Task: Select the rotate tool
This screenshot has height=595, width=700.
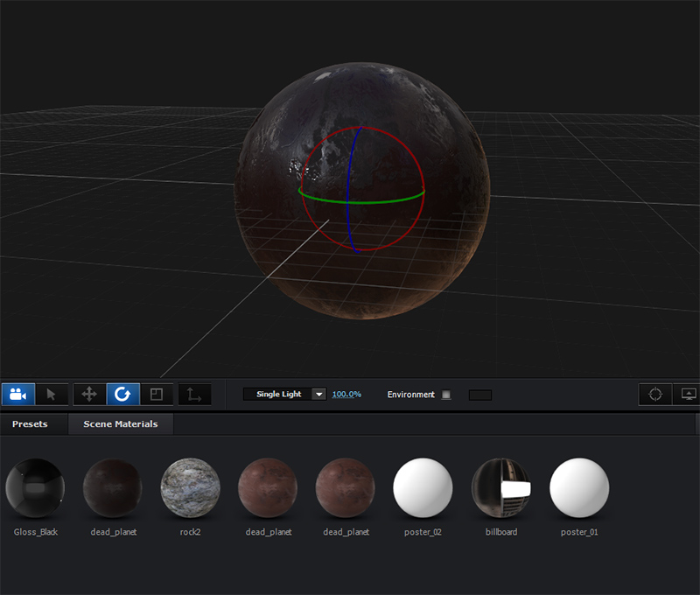Action: pyautogui.click(x=122, y=395)
